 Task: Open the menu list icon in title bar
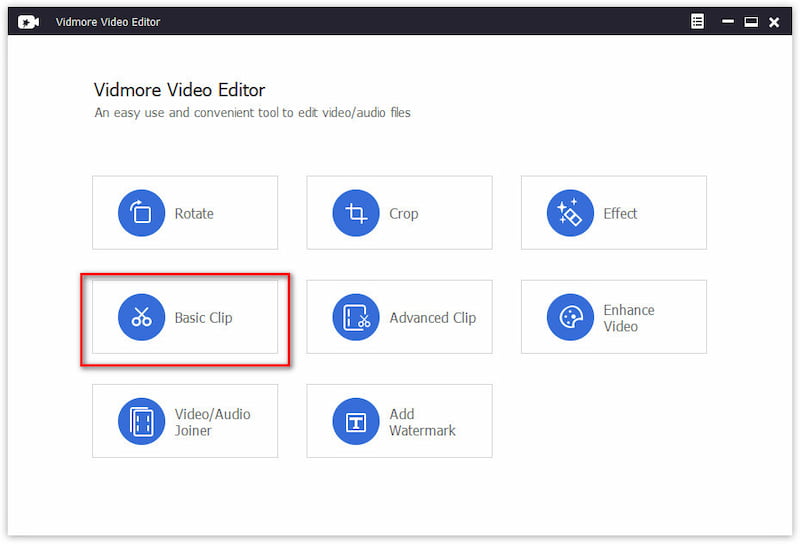coord(697,21)
